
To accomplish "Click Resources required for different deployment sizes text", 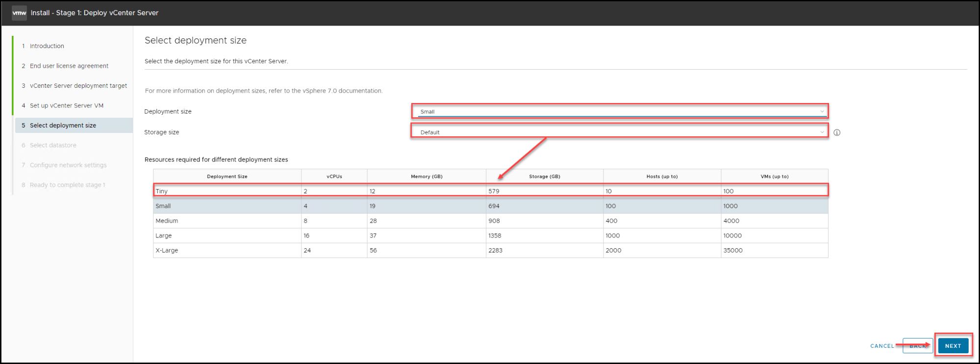I will point(216,160).
